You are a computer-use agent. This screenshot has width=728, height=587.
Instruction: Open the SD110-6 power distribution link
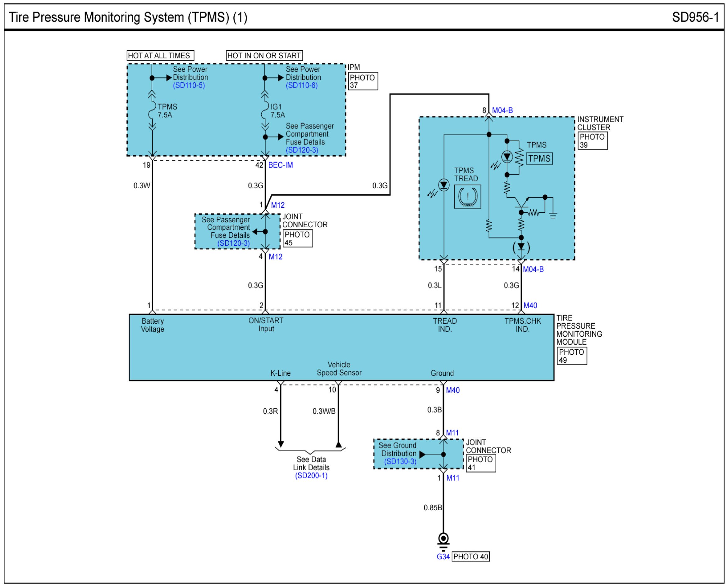click(301, 85)
